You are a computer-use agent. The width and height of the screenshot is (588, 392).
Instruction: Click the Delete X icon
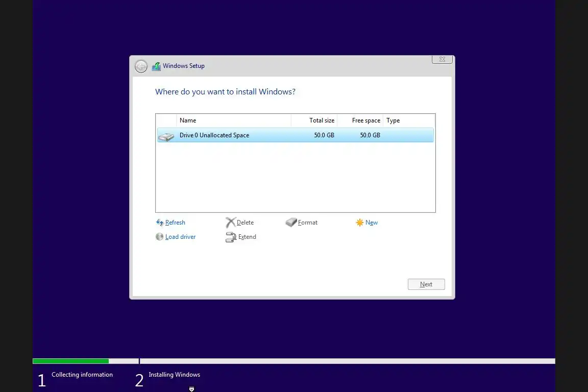pos(230,223)
